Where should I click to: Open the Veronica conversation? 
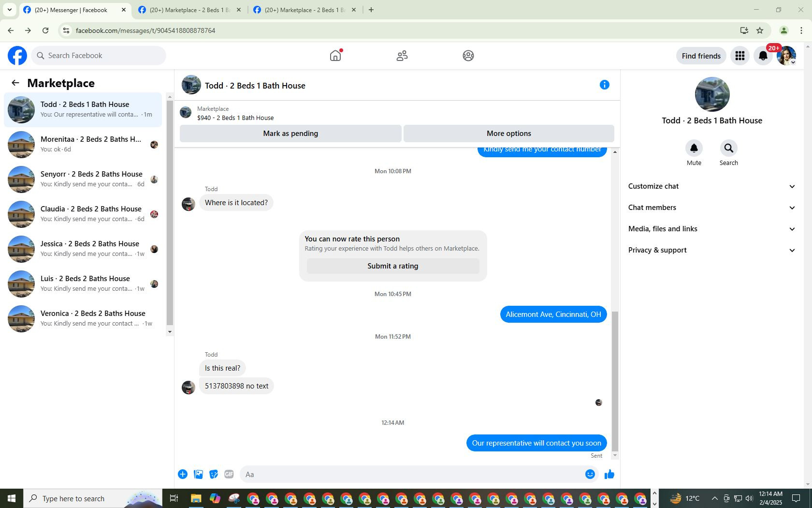tap(83, 319)
